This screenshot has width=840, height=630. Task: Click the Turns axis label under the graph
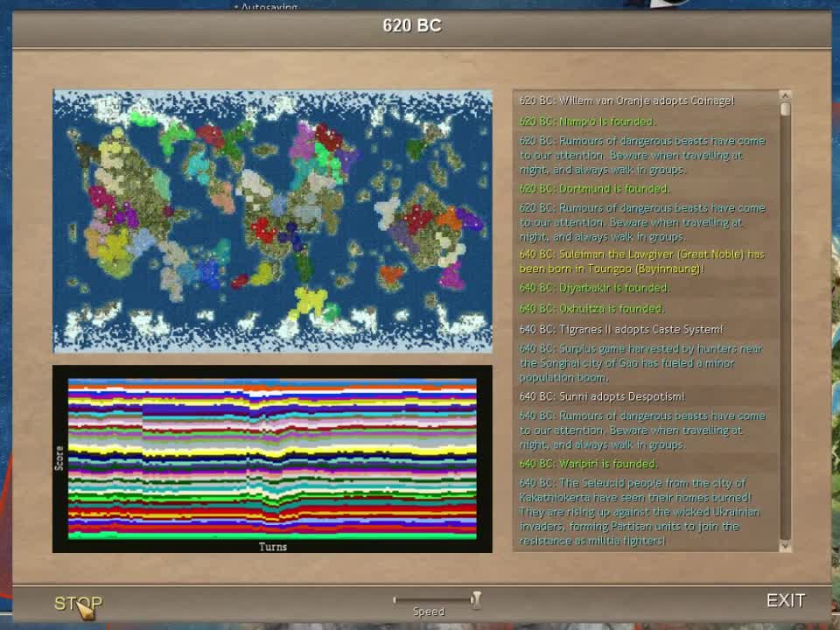point(272,546)
